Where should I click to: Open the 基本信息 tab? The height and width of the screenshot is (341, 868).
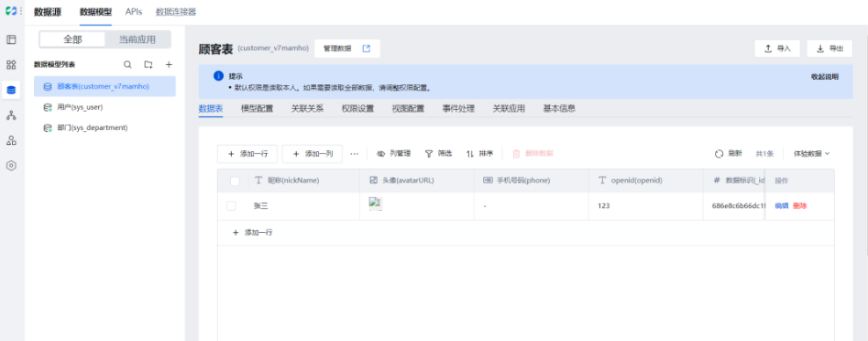click(559, 108)
